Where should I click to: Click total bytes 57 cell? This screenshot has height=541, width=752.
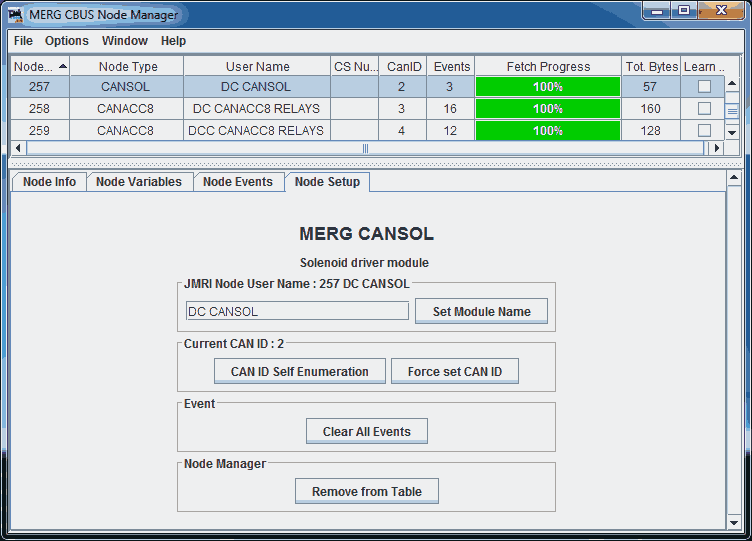tap(651, 87)
